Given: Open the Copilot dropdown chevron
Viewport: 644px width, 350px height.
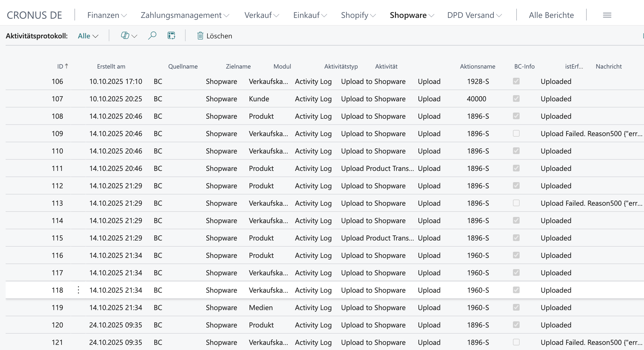Looking at the screenshot, I should (134, 36).
